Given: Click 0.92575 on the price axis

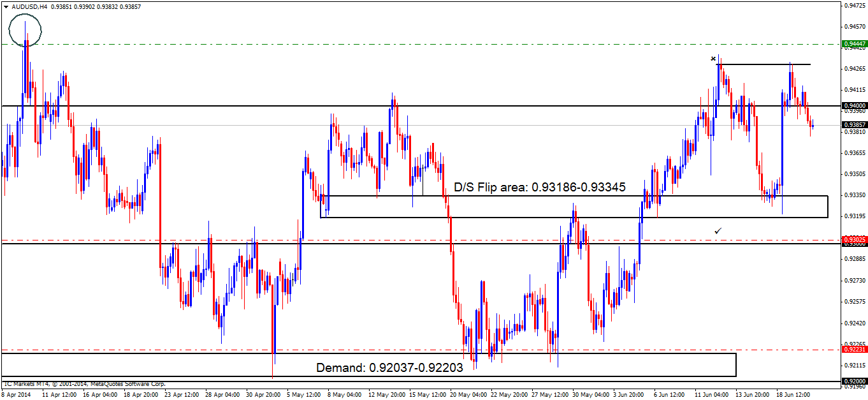Looking at the screenshot, I should 854,301.
